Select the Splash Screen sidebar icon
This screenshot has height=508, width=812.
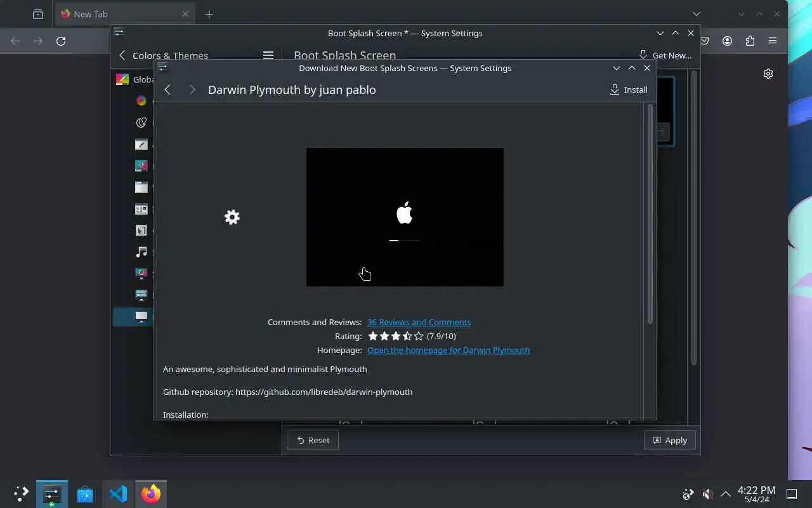[141, 274]
